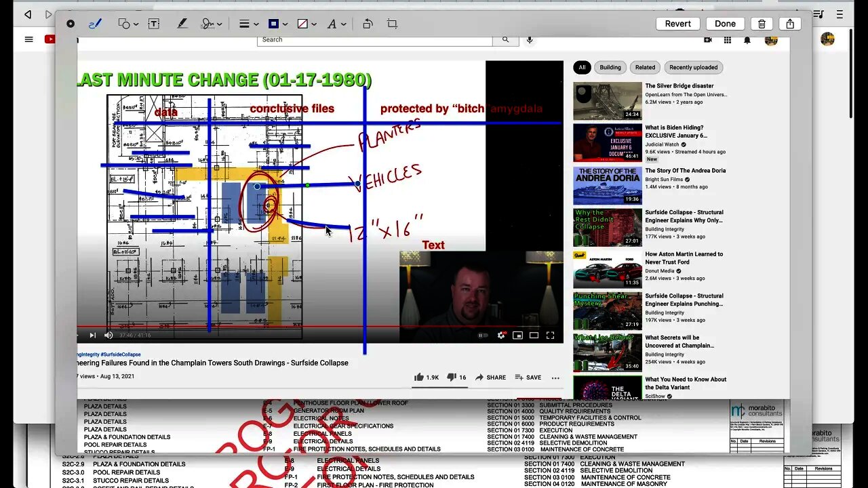Open the YouTube apps grid
This screenshot has height=488, width=868.
[x=728, y=40]
